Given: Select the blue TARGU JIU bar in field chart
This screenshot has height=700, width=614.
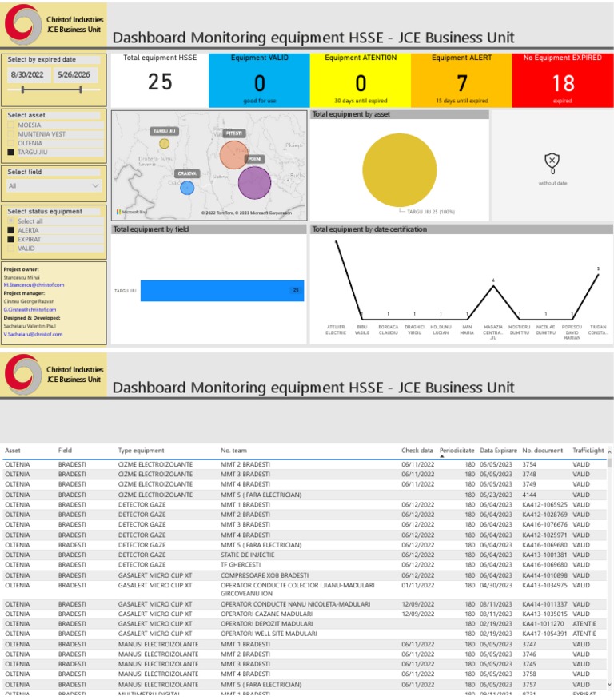Looking at the screenshot, I should (222, 291).
